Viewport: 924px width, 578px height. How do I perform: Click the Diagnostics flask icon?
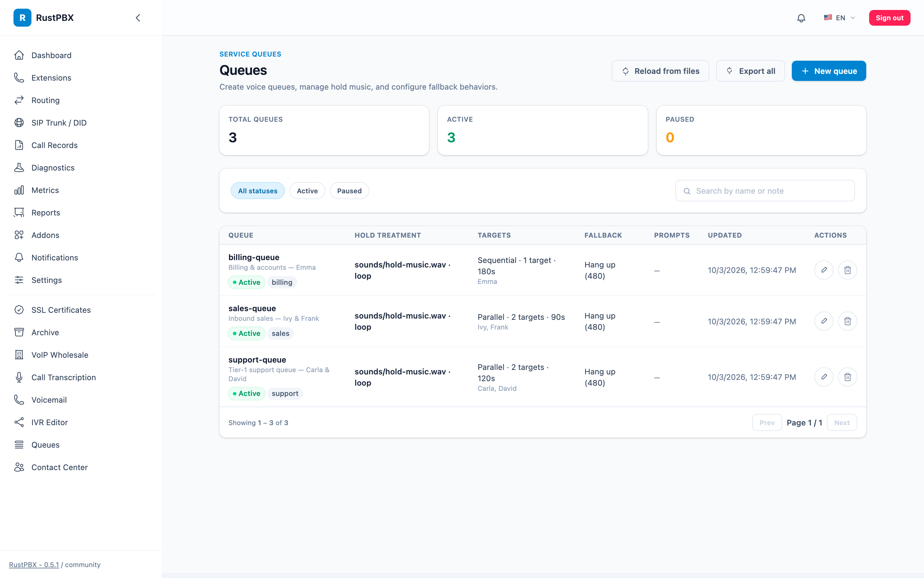click(19, 168)
